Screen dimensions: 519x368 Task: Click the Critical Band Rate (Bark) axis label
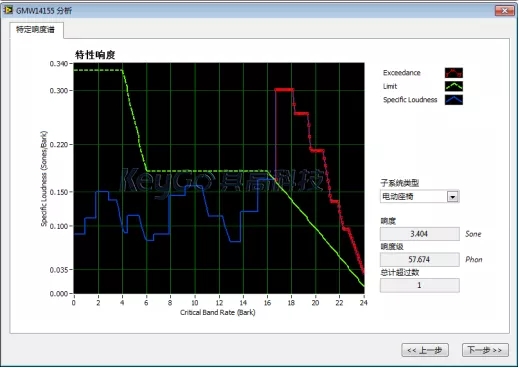[x=218, y=312]
